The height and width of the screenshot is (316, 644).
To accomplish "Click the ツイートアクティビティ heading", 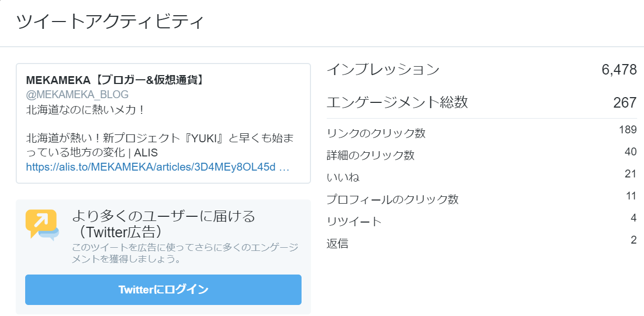I will 110,23.
